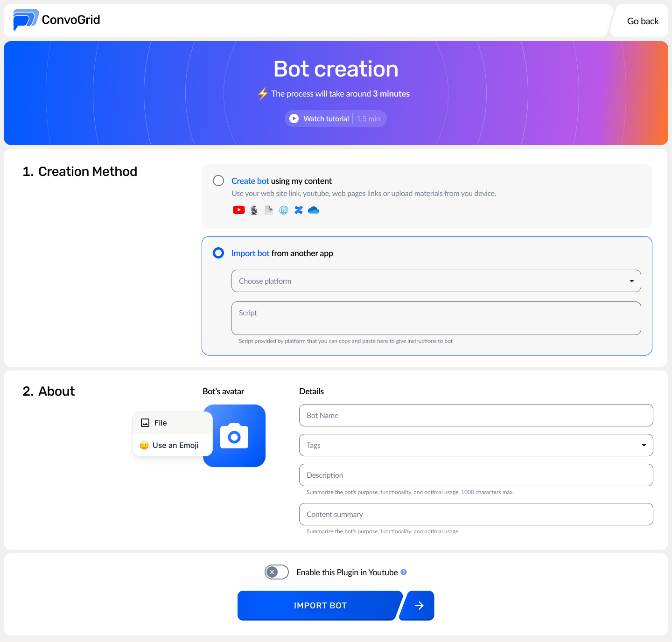Click the help icon next to Youtube plugin

(404, 572)
